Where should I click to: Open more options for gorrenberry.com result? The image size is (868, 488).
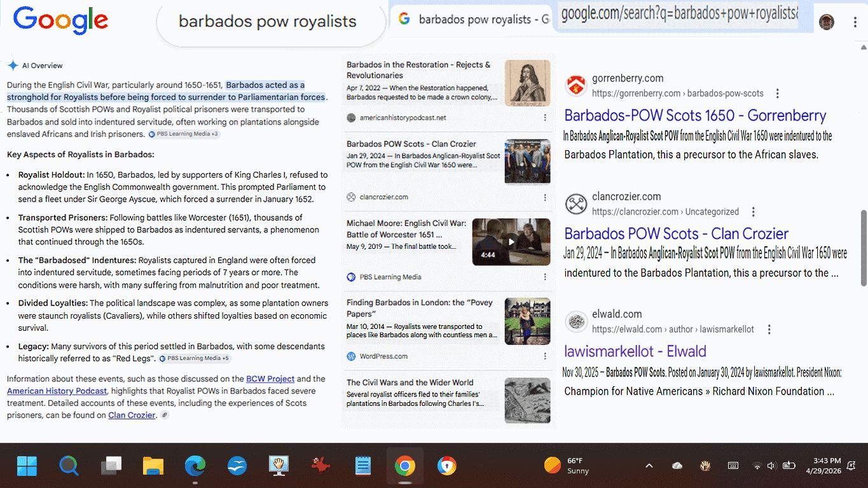[x=777, y=94]
